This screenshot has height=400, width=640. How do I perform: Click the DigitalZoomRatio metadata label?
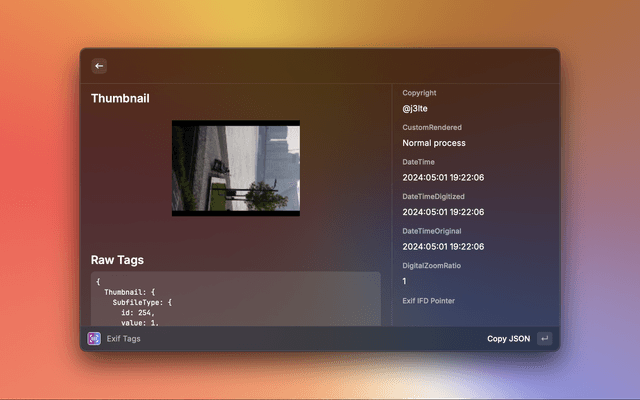(x=431, y=266)
